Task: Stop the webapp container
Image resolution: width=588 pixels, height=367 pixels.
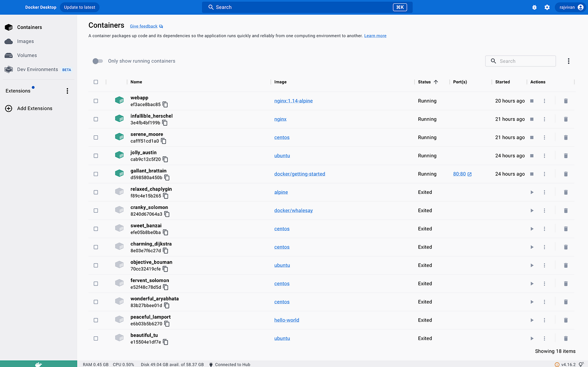Action: coord(532,101)
